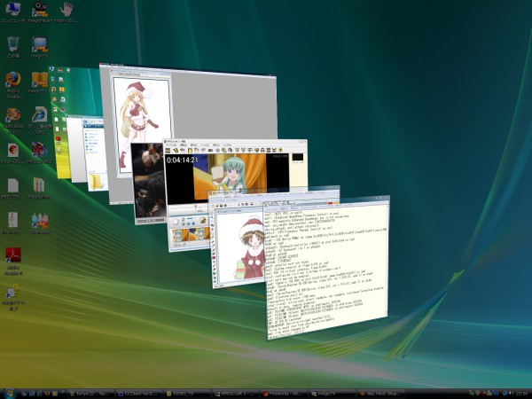532x399 pixels.
Task: Switch to Jasc Paint Shop taskbar button
Action: coord(380,394)
